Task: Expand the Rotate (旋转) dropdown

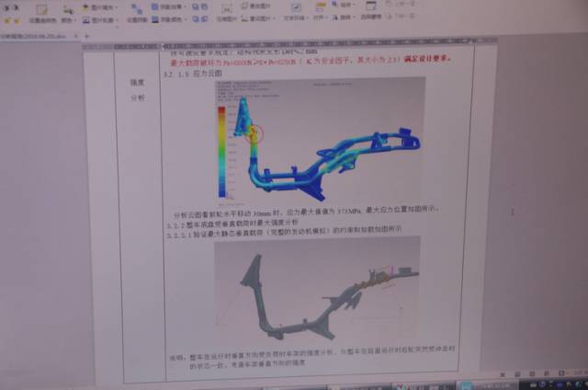Action: point(343,17)
